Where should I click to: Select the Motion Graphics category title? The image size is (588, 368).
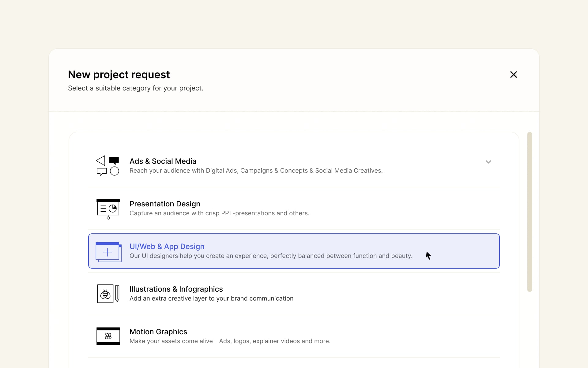(x=158, y=332)
